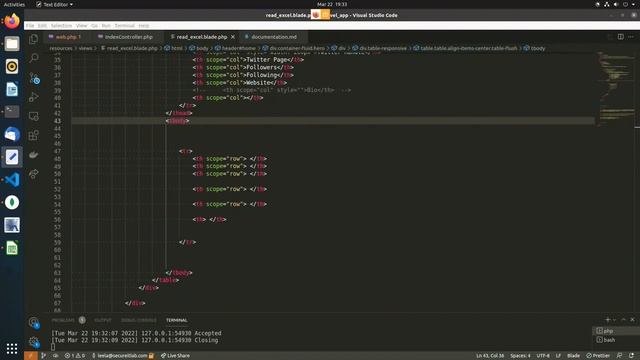Open the Extensions view
640x360 pixels.
(x=33, y=135)
